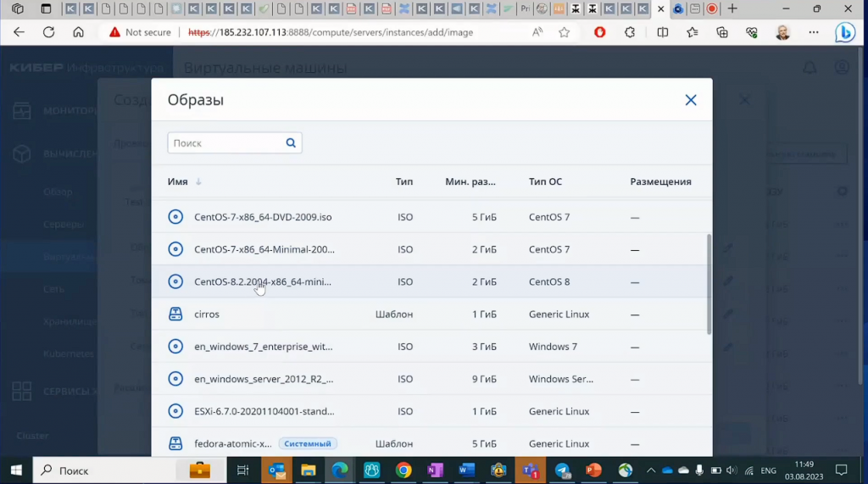Click the Тип column header
Viewport: 868px width, 484px height.
[x=404, y=181]
